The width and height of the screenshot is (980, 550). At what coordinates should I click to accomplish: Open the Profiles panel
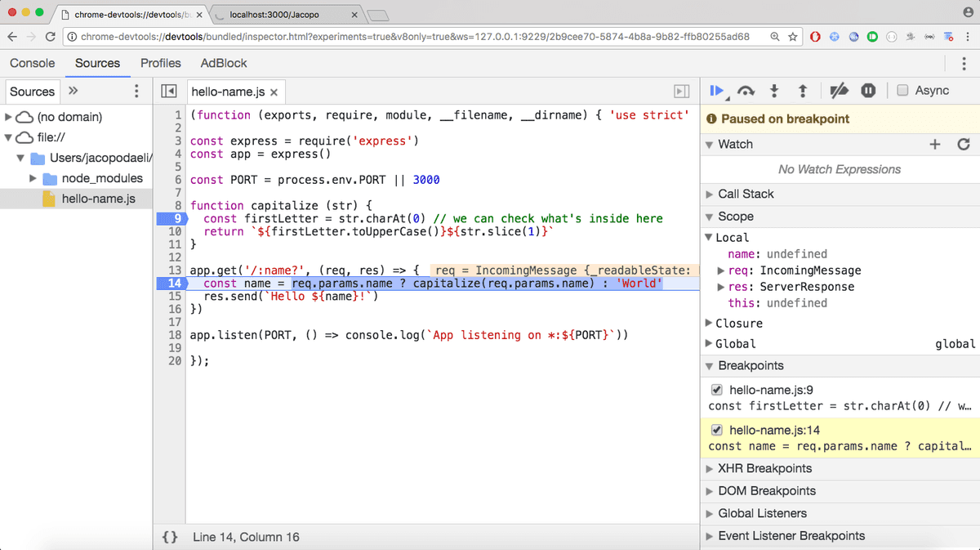[160, 63]
